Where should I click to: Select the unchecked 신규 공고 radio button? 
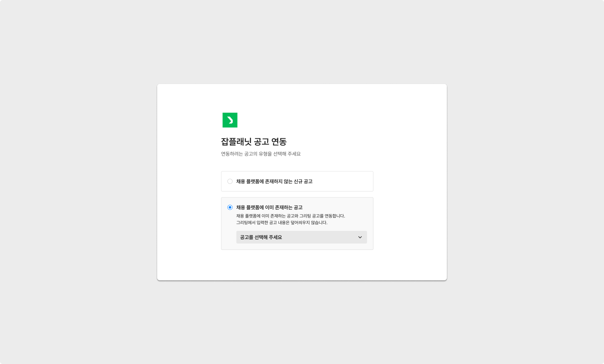[x=230, y=181]
